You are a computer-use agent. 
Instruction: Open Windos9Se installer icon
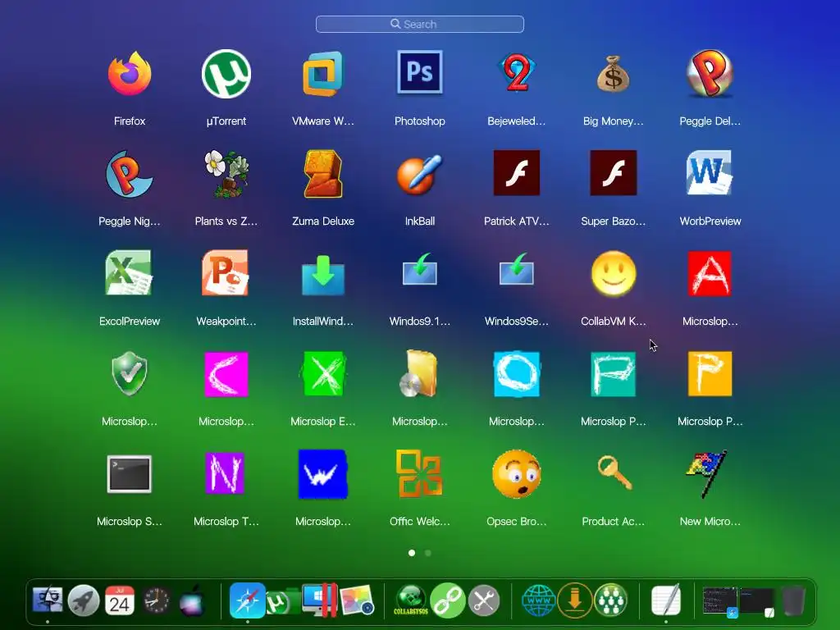517,269
